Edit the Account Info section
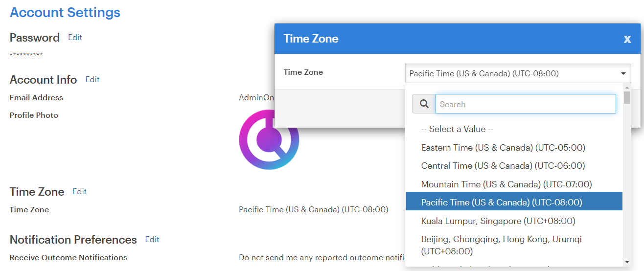644x271 pixels. tap(92, 80)
